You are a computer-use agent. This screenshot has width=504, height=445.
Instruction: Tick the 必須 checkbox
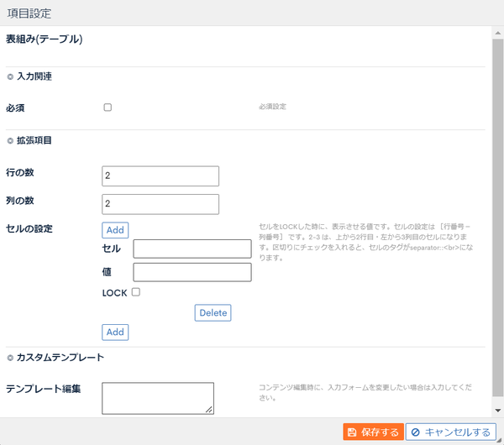click(108, 107)
